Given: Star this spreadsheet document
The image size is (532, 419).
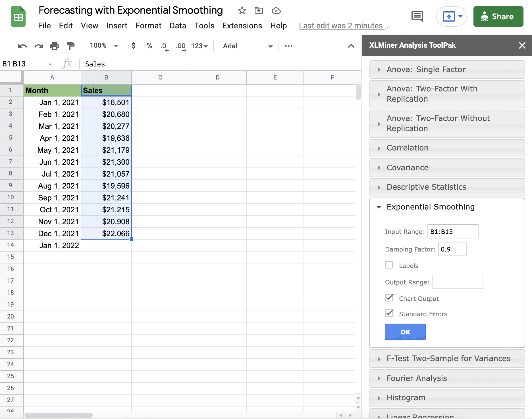Looking at the screenshot, I should pyautogui.click(x=242, y=11).
